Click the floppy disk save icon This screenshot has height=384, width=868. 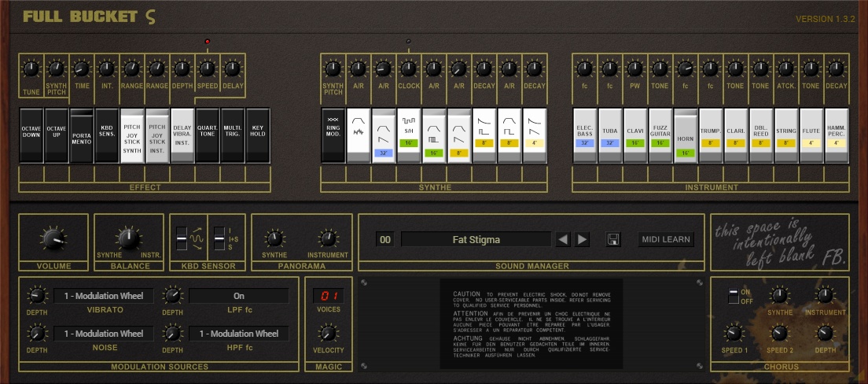point(613,239)
